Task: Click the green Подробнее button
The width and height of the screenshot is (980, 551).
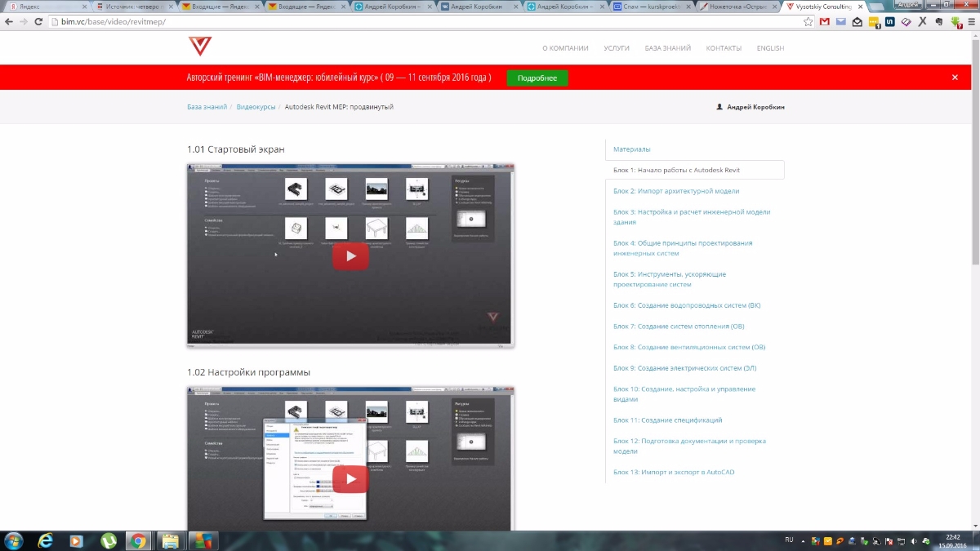Action: tap(537, 78)
